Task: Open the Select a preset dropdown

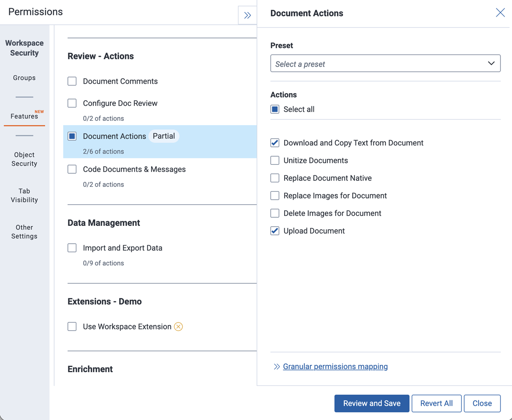Action: tap(385, 64)
